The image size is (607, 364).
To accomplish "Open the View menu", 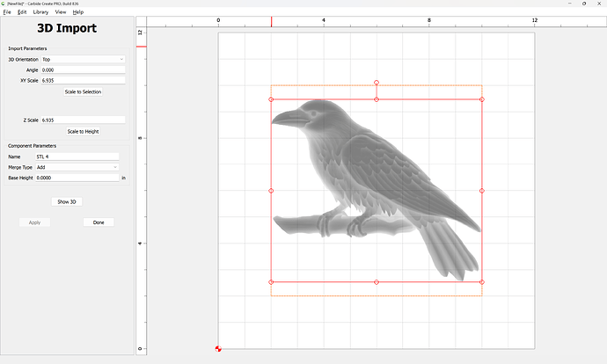I will point(60,12).
